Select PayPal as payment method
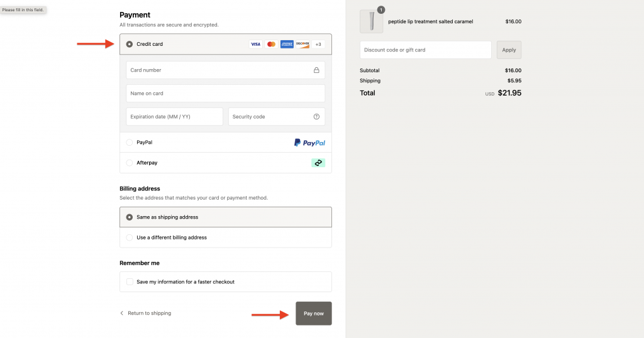 pos(130,143)
